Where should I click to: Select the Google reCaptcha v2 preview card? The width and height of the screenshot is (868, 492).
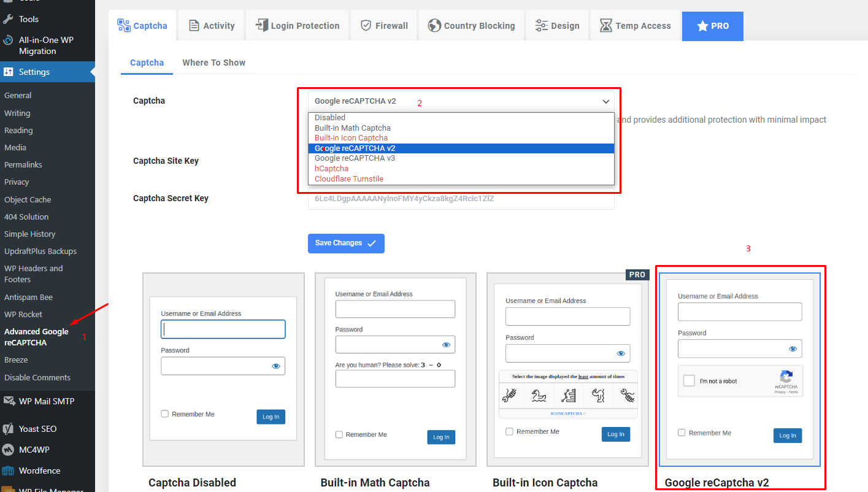coord(740,369)
